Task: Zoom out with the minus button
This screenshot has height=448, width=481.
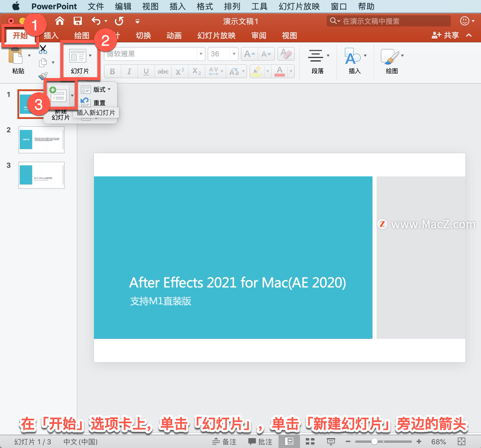Action: click(348, 442)
